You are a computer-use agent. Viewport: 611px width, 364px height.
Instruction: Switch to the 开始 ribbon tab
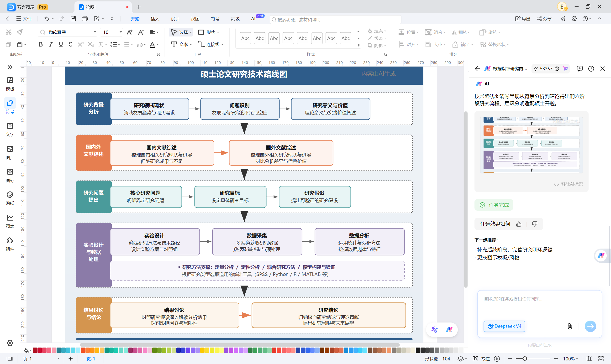pos(135,19)
